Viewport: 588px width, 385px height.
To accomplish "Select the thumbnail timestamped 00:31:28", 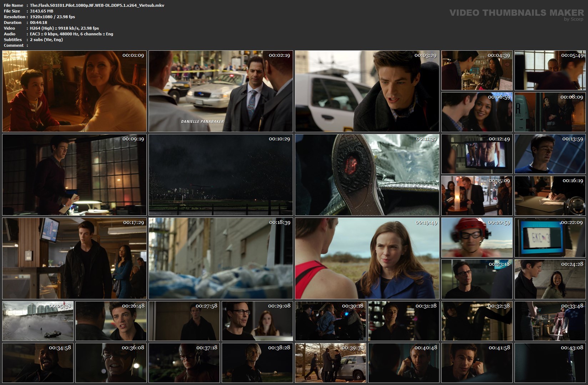I will (x=404, y=321).
